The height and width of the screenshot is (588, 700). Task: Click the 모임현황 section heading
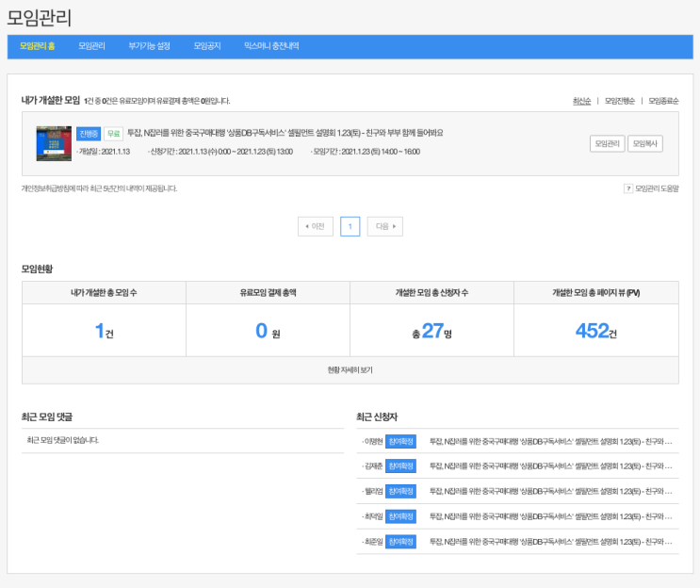(37, 269)
